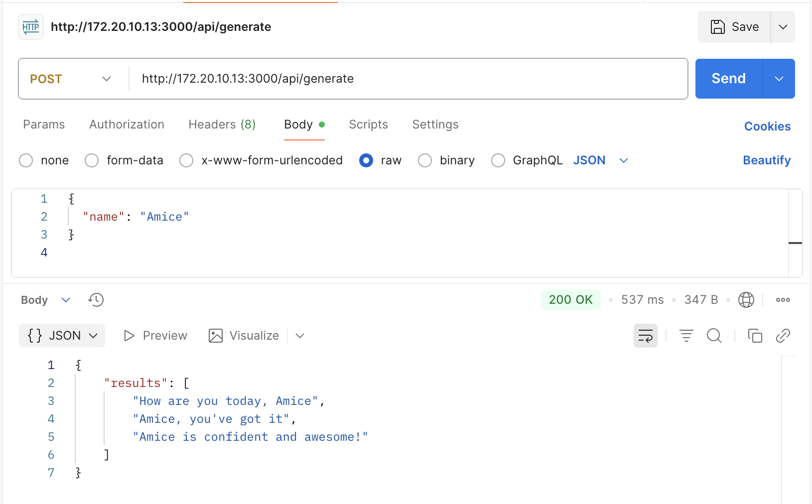Image resolution: width=812 pixels, height=504 pixels.
Task: Click the response history clock icon
Action: (96, 300)
